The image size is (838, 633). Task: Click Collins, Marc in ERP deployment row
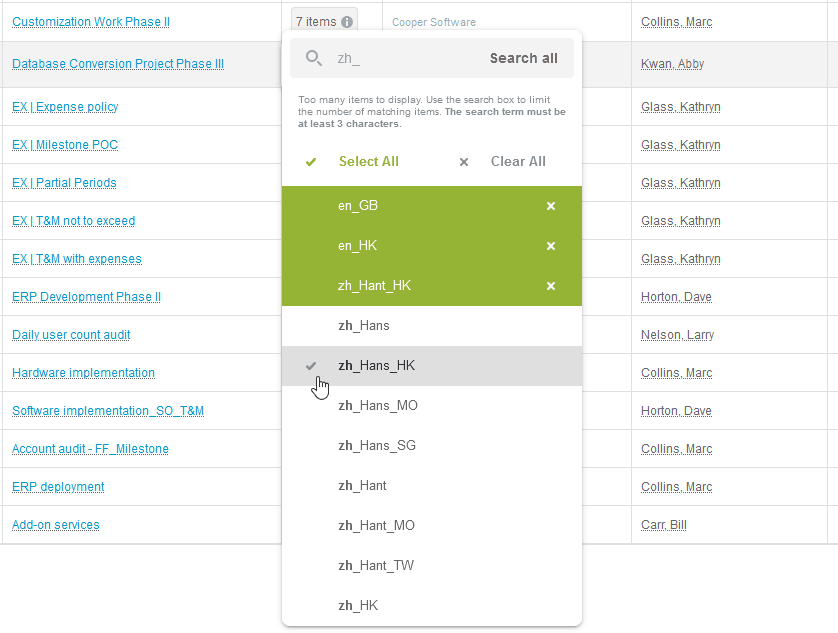point(677,487)
